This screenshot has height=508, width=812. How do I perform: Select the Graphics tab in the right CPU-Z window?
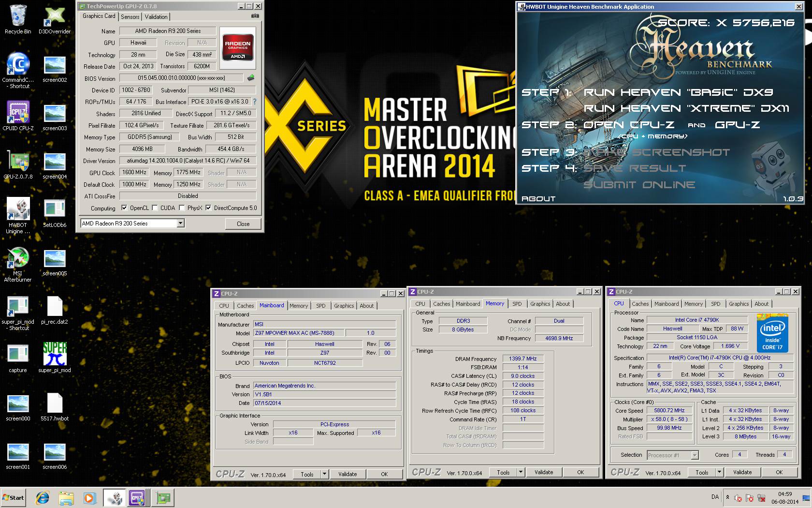point(739,304)
